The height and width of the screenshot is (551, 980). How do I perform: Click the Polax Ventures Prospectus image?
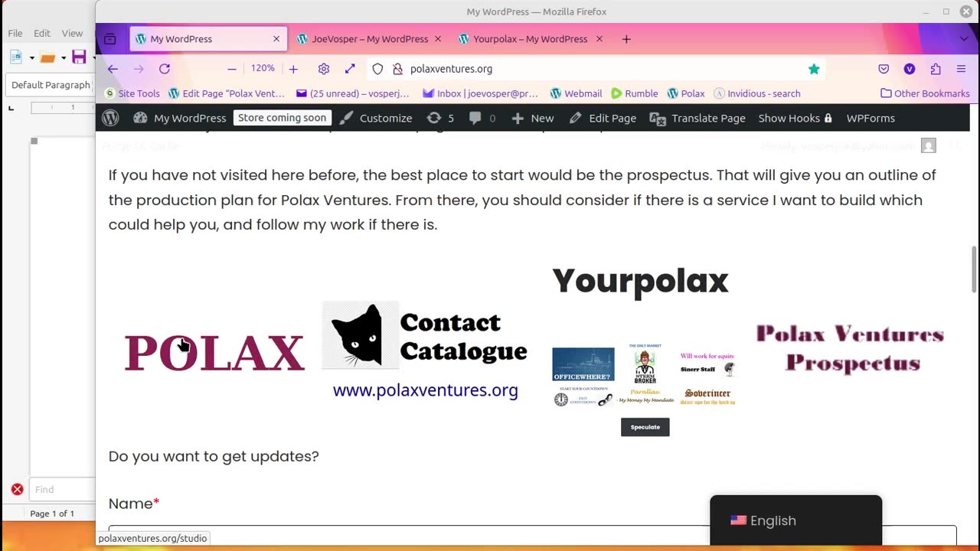click(x=850, y=348)
